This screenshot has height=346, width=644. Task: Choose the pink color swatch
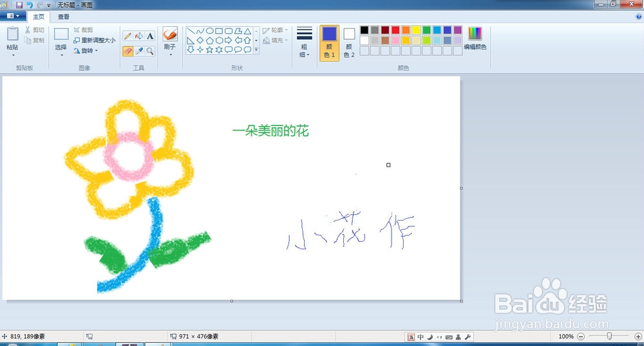395,40
